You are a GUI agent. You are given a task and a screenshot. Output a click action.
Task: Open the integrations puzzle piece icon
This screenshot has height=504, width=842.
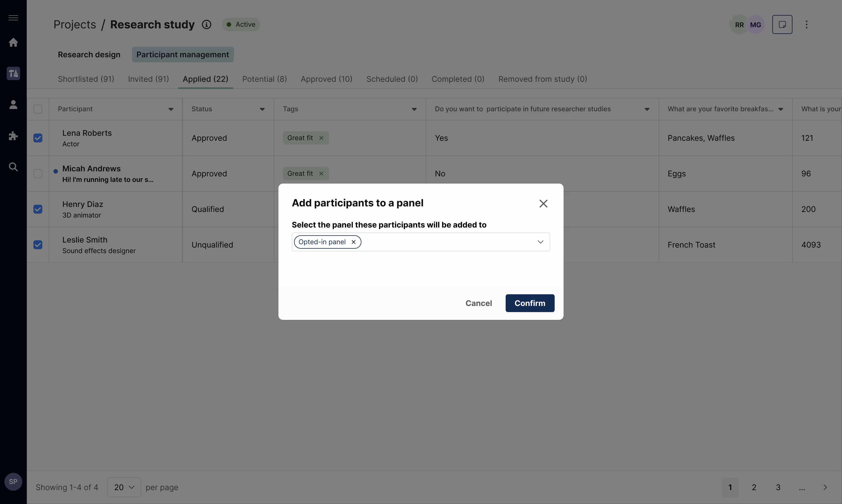[x=13, y=136]
